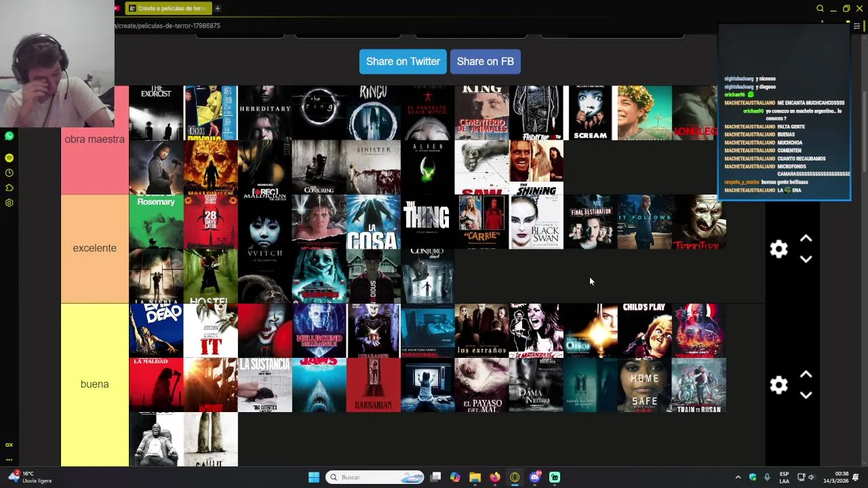
Task: Select The Thing poster
Action: [x=427, y=222]
